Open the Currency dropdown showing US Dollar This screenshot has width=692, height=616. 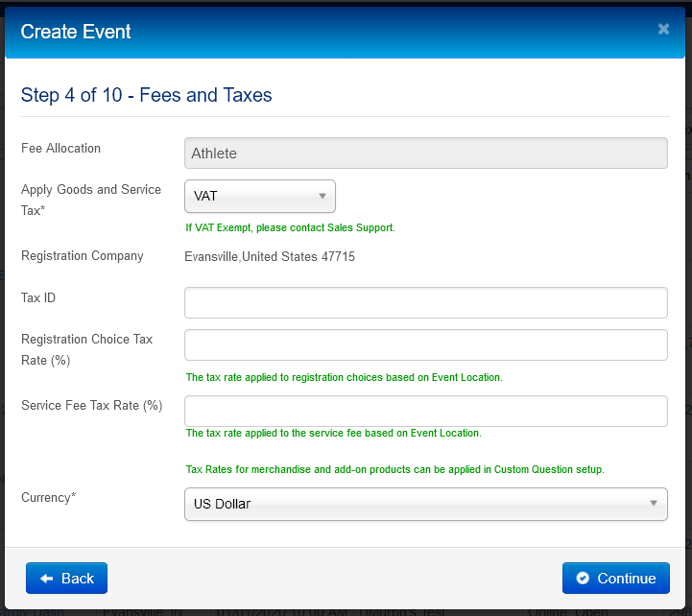[x=426, y=504]
